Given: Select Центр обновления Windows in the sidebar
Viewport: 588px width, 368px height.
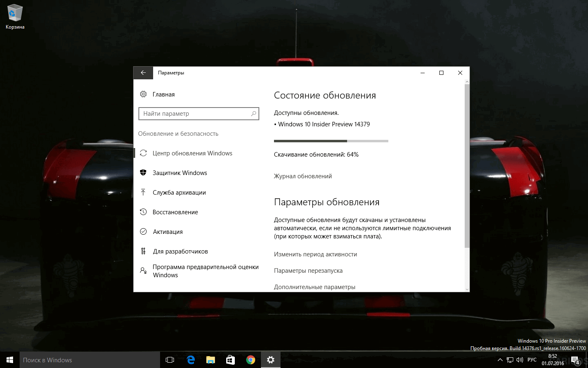Looking at the screenshot, I should pyautogui.click(x=192, y=153).
